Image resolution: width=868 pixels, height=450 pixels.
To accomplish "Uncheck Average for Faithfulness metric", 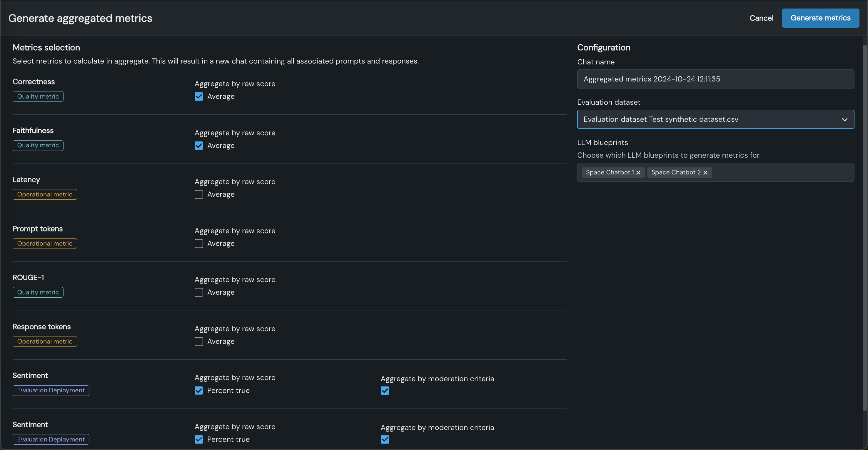I will [199, 146].
